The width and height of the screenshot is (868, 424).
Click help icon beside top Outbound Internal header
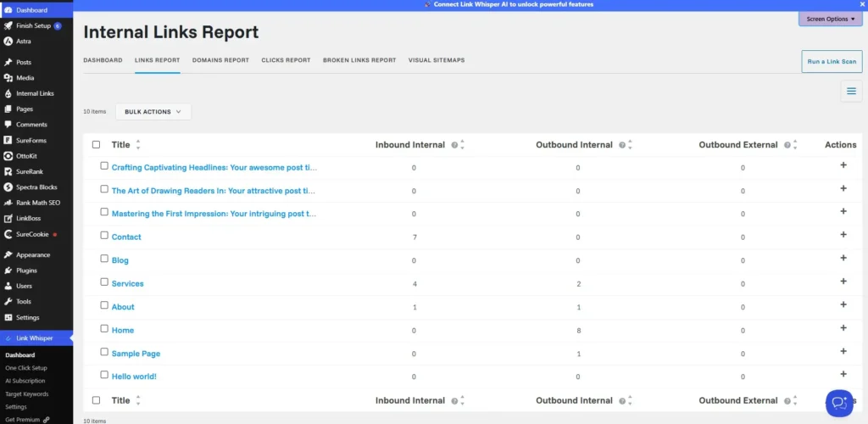622,145
